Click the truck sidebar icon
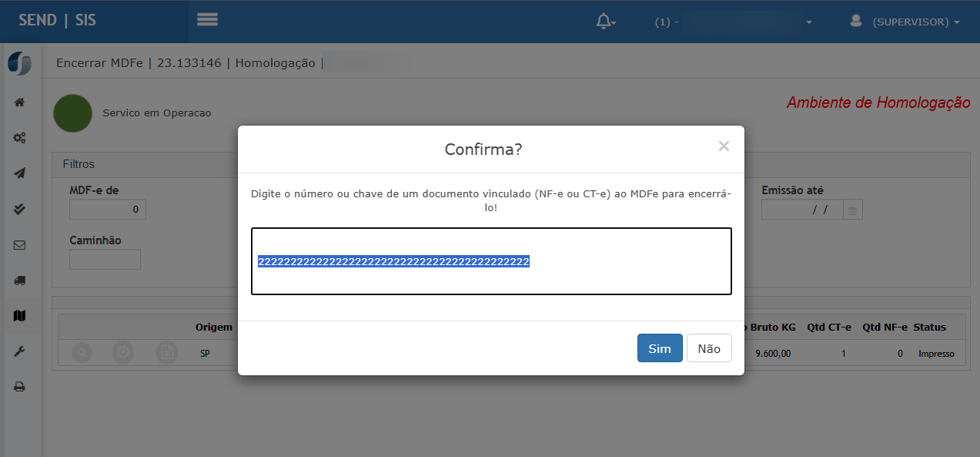980x457 pixels. (x=20, y=281)
